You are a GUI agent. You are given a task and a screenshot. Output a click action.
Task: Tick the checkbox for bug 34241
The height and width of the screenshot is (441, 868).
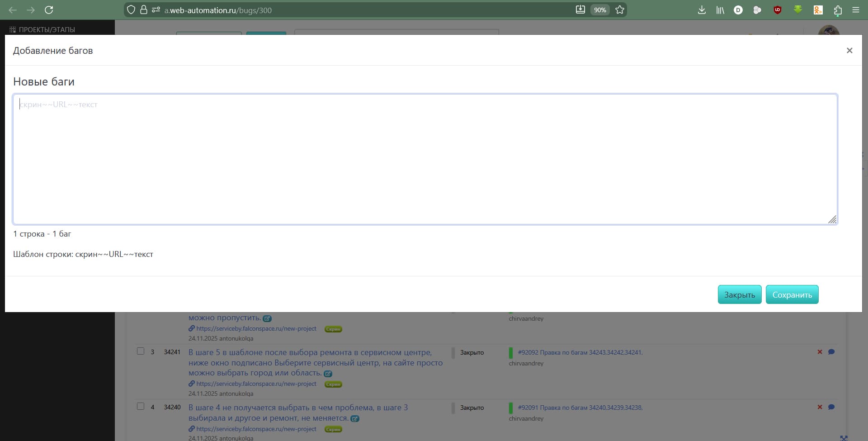click(x=141, y=351)
